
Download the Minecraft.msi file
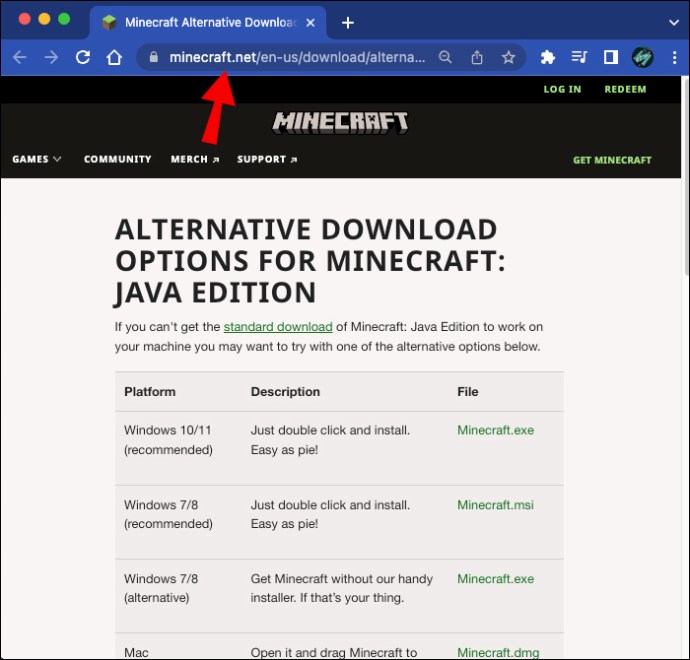pyautogui.click(x=495, y=505)
